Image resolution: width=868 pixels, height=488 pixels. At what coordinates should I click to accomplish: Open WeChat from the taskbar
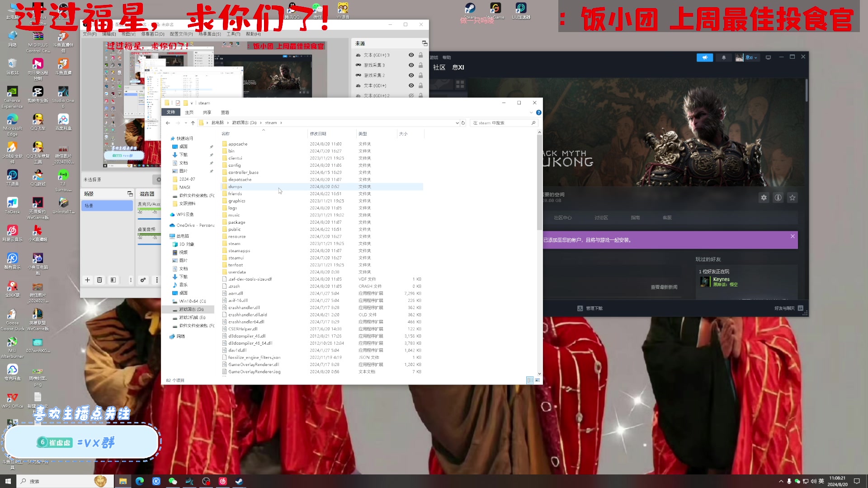[173, 481]
